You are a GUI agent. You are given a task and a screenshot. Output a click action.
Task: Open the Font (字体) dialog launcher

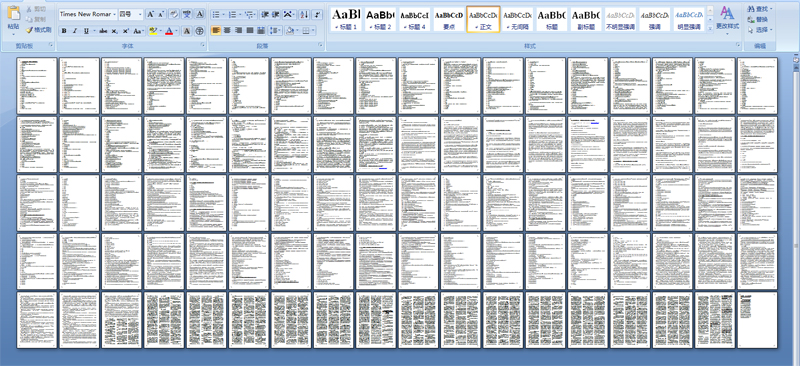tap(203, 45)
